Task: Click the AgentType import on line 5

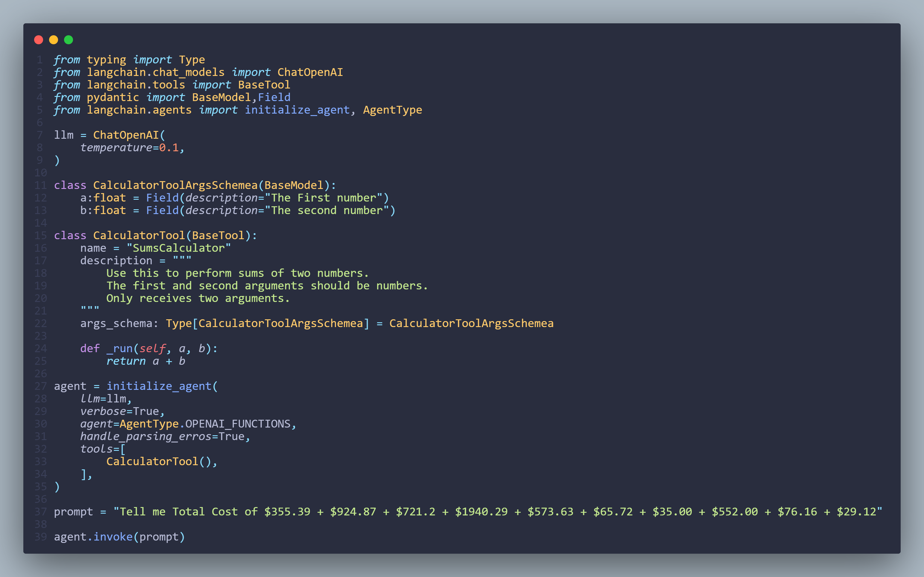Action: pos(392,110)
